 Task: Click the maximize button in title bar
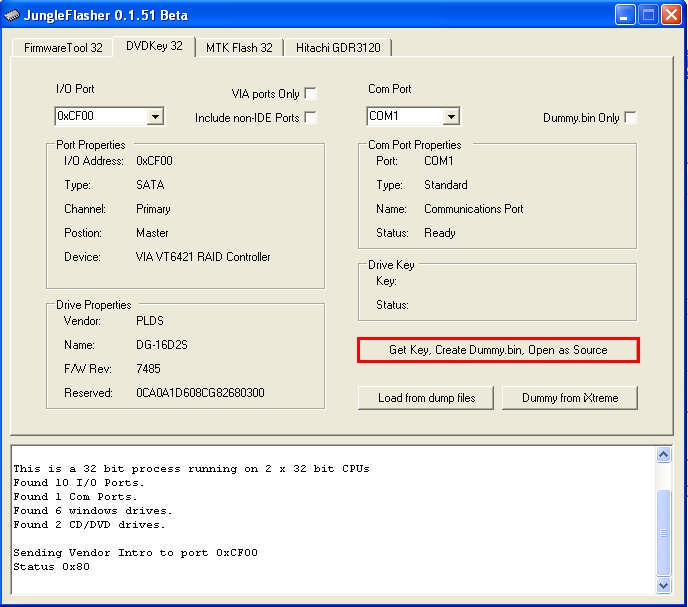pyautogui.click(x=648, y=15)
